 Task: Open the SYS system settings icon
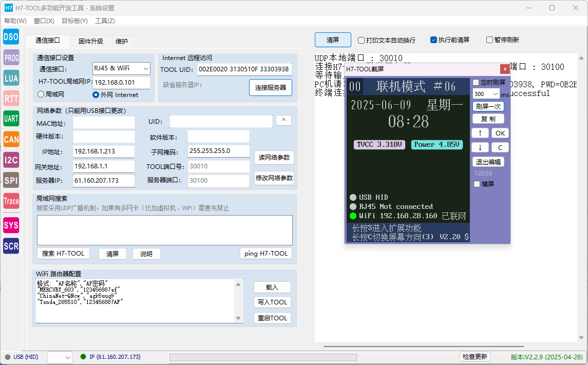pyautogui.click(x=11, y=225)
